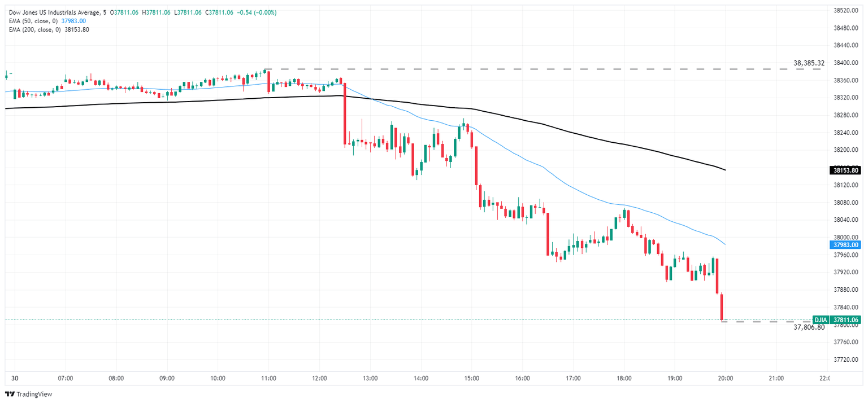Screen dimensions: 868x403
Task: Select 38000.00 on the price scale
Action: [x=846, y=237]
